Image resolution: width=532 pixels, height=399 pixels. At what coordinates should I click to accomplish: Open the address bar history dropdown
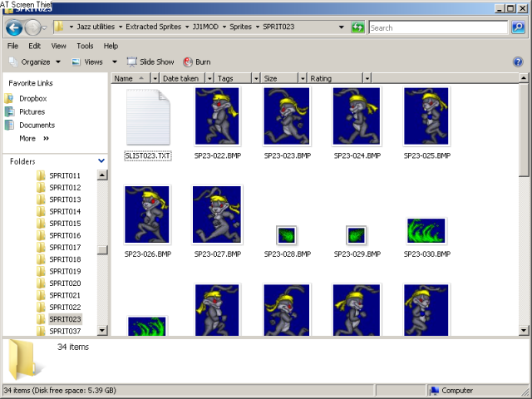[x=342, y=27]
